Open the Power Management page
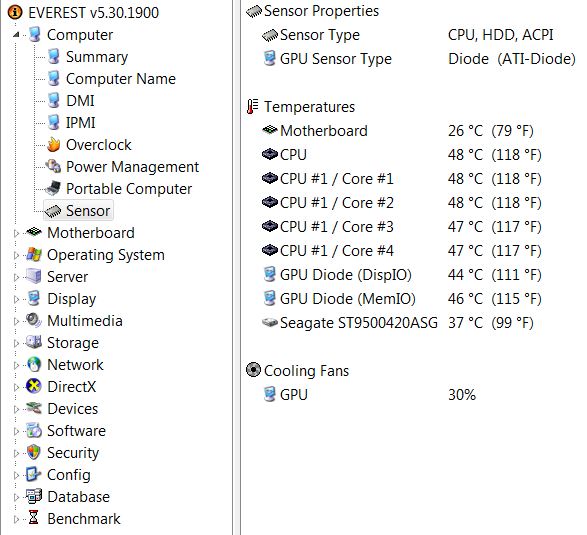The image size is (587, 535). tap(133, 167)
